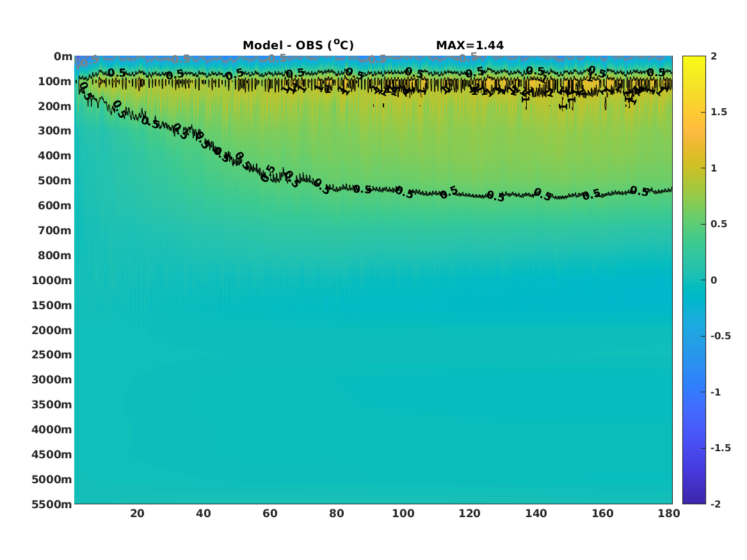Click the '100m' depth axis label
The image size is (747, 560).
pyautogui.click(x=55, y=81)
